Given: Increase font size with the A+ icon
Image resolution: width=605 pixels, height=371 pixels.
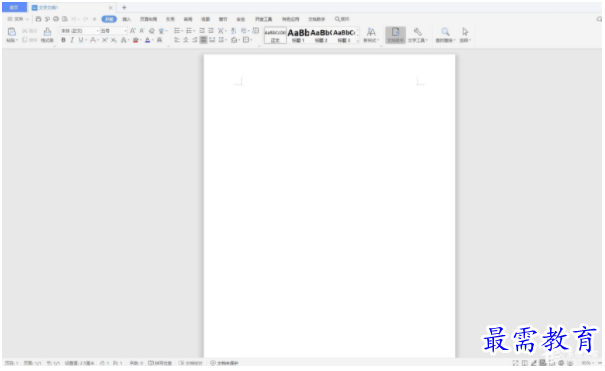Looking at the screenshot, I should pyautogui.click(x=133, y=30).
